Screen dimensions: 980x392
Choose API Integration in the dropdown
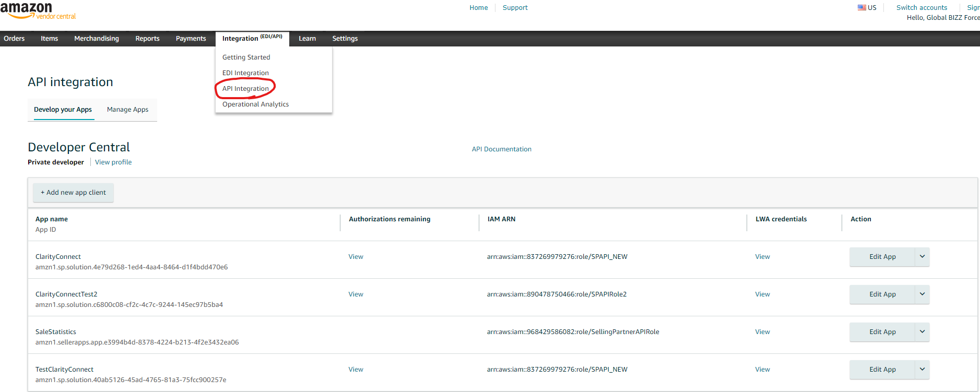245,89
